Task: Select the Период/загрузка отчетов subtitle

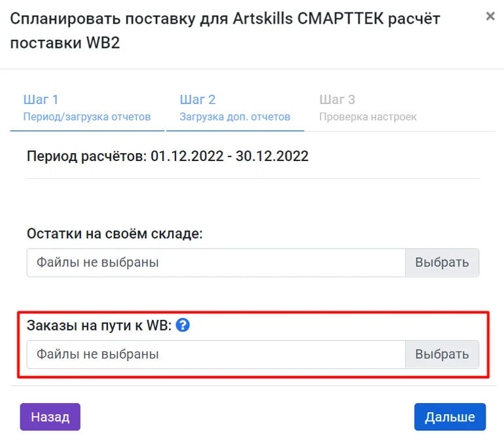Action: (x=87, y=116)
